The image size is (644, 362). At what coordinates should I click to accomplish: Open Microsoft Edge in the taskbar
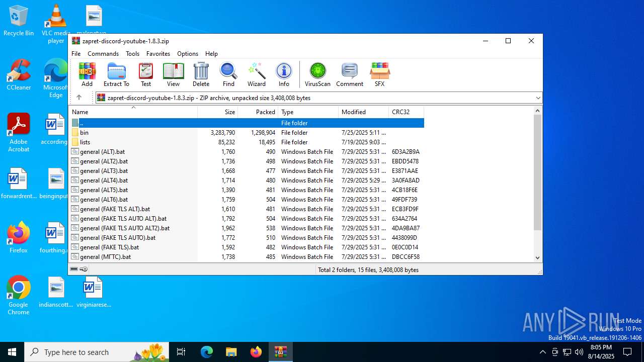pos(207,352)
